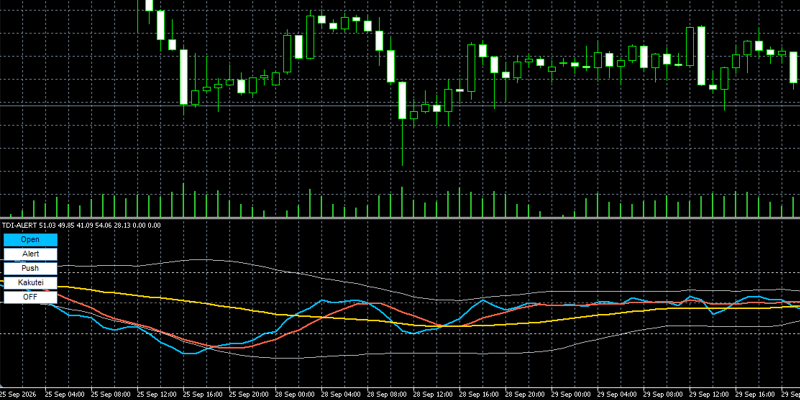The width and height of the screenshot is (800, 400).
Task: Click the blue Open button
Action: point(30,239)
